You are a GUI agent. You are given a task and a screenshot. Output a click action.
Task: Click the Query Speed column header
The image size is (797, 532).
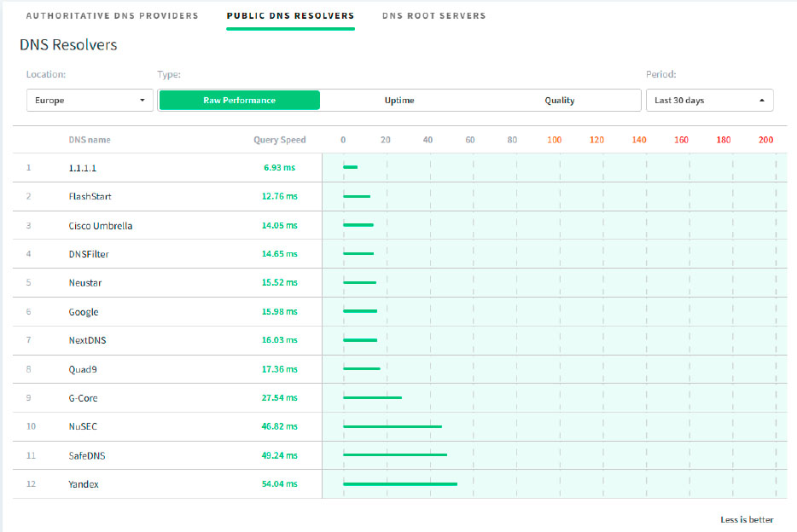tap(280, 140)
